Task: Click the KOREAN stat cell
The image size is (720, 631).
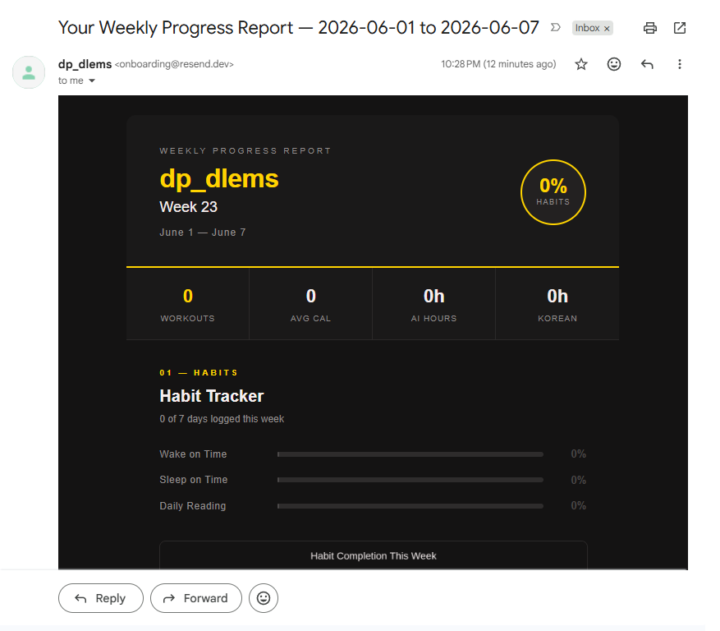Action: pyautogui.click(x=557, y=304)
